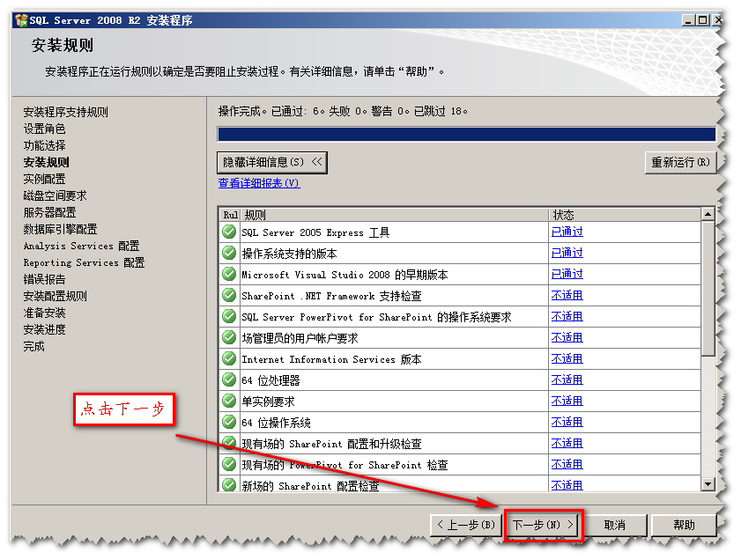Viewport: 741px width, 560px height.
Task: Select 实例配置 step in sidebar
Action: click(44, 179)
